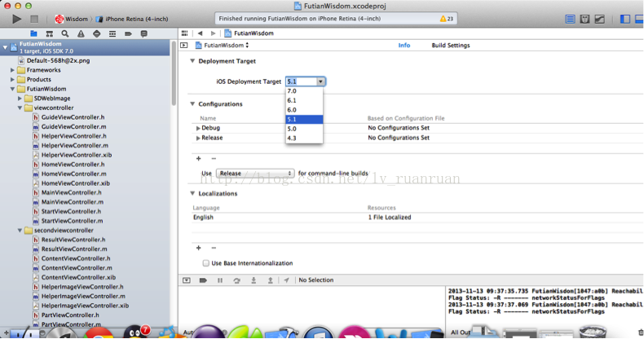Screen dimensions: 644x339
Task: Select the Wisdom scheme in the toolbar
Action: pyautogui.click(x=72, y=19)
